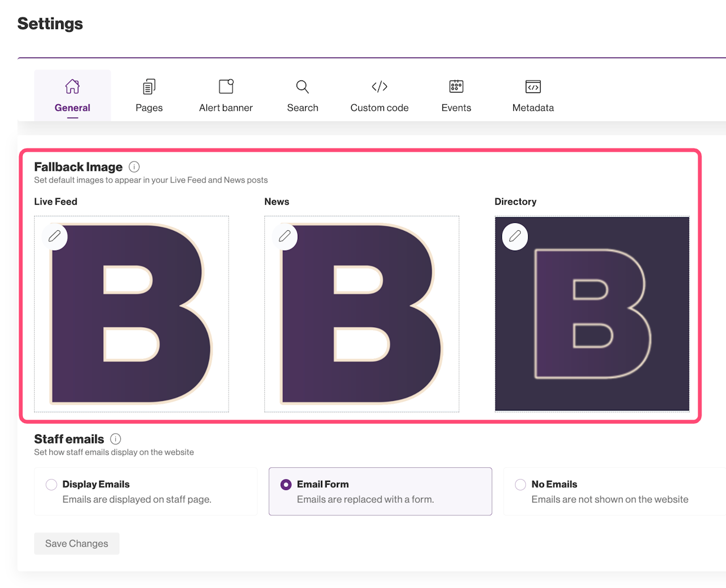The width and height of the screenshot is (726, 588).
Task: Show Staff emails info tooltip
Action: [116, 439]
